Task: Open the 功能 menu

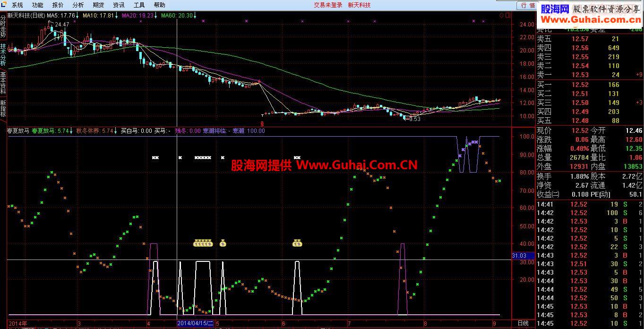Action: [37, 5]
